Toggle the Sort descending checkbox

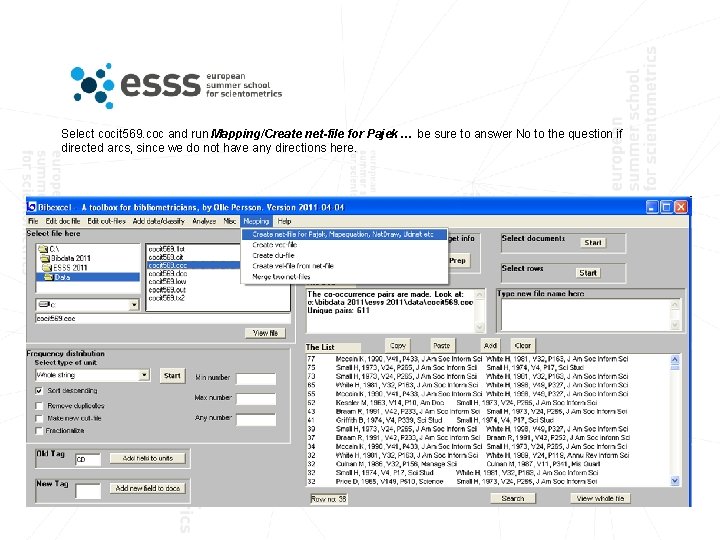pos(39,391)
